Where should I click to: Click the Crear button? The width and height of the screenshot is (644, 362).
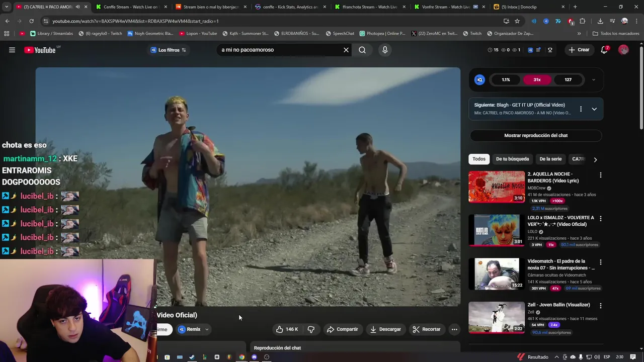[x=579, y=50]
